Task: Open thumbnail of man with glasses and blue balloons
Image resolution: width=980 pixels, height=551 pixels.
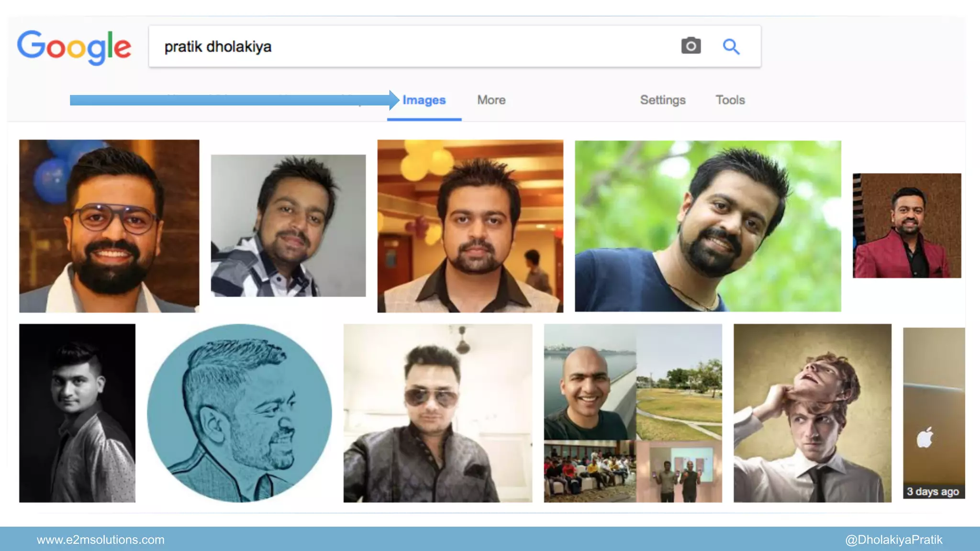Action: tap(109, 226)
